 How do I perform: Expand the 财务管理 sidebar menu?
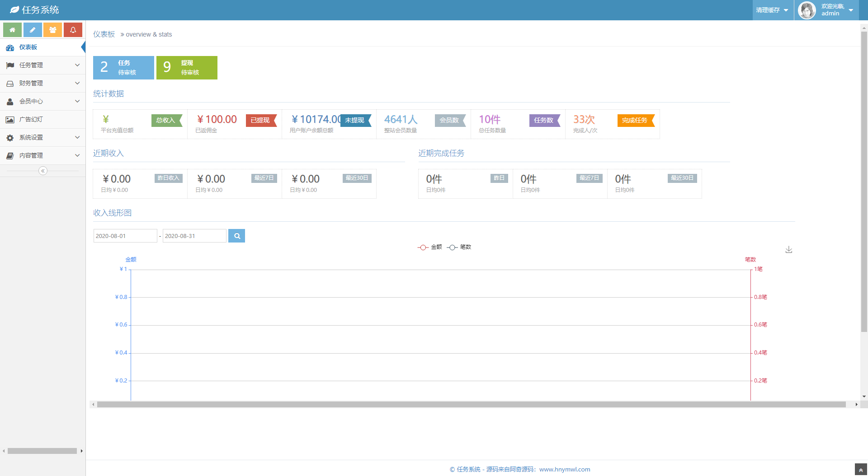tap(42, 83)
